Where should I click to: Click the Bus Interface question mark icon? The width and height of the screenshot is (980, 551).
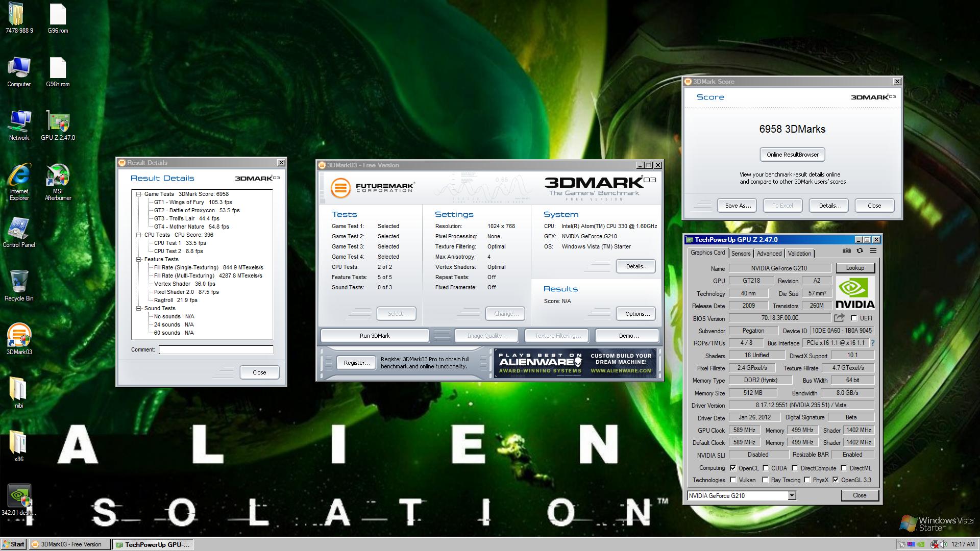[873, 343]
